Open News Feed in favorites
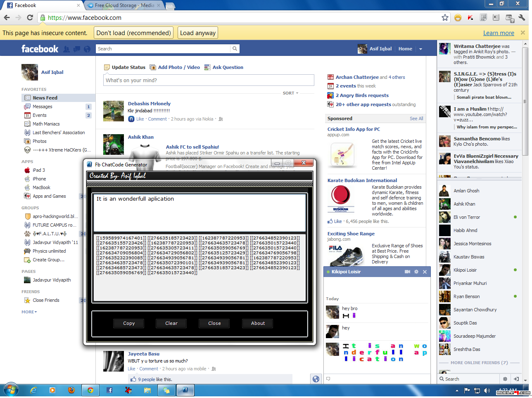 click(x=58, y=98)
